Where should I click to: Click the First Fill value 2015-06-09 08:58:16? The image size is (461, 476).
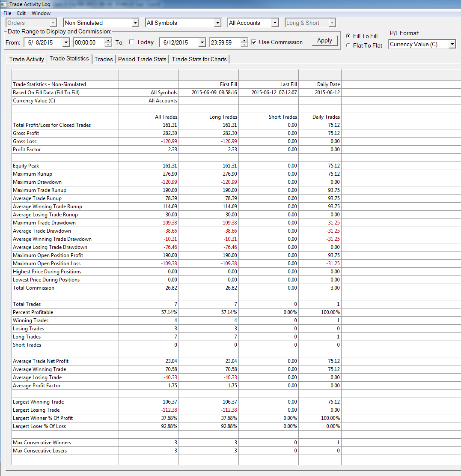tap(214, 93)
